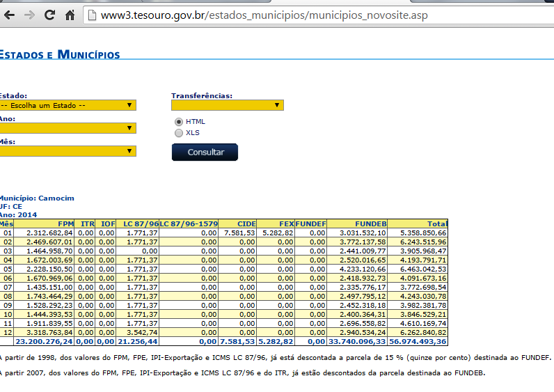Click the Ano: 2014 label
The image size is (554, 392).
pyautogui.click(x=18, y=215)
